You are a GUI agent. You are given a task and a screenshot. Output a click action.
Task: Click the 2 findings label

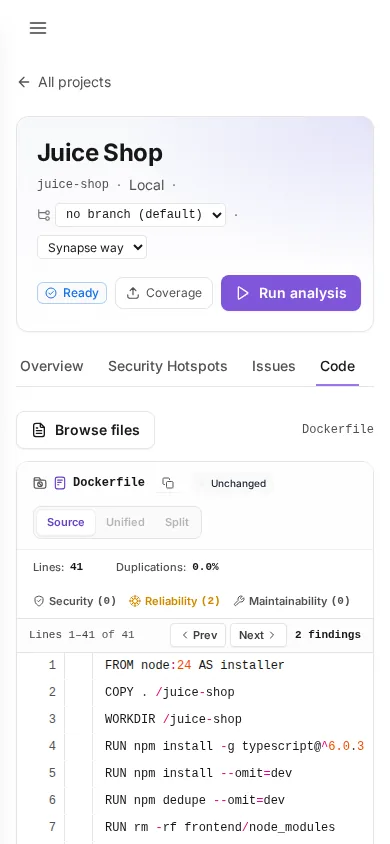click(x=328, y=635)
